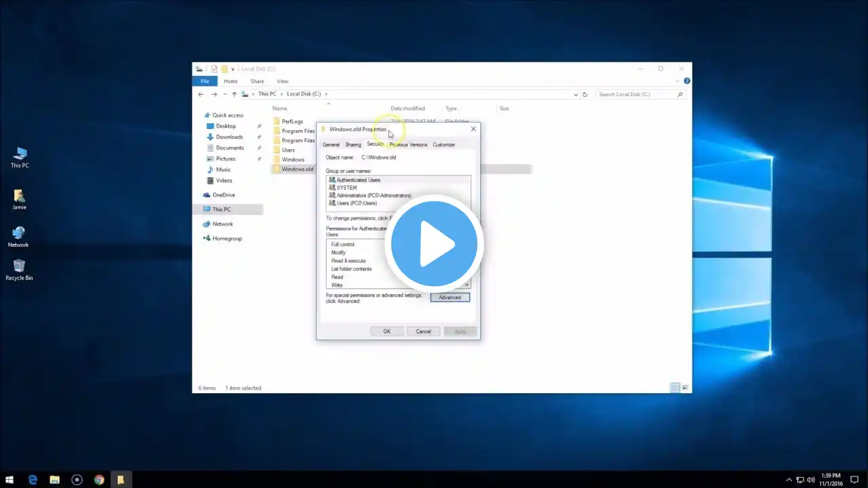Viewport: 868px width, 488px height.
Task: Sort files by the Name column
Action: [x=279, y=108]
